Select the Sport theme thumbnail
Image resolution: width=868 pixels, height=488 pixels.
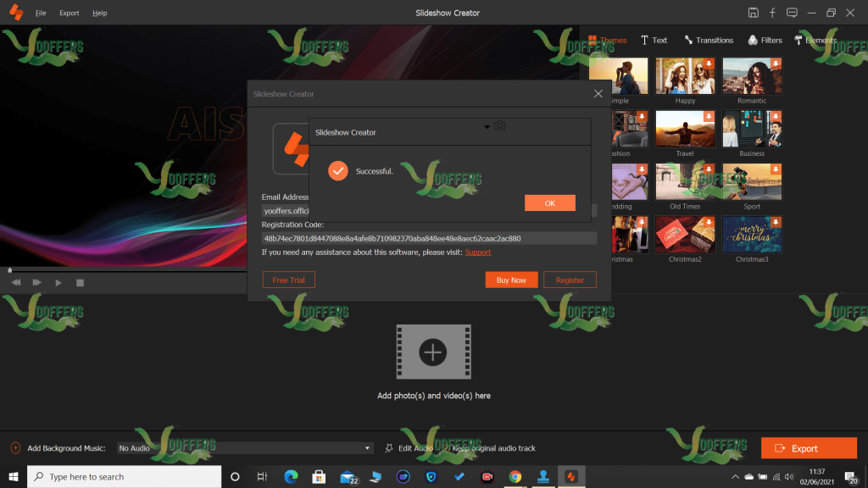pos(752,181)
